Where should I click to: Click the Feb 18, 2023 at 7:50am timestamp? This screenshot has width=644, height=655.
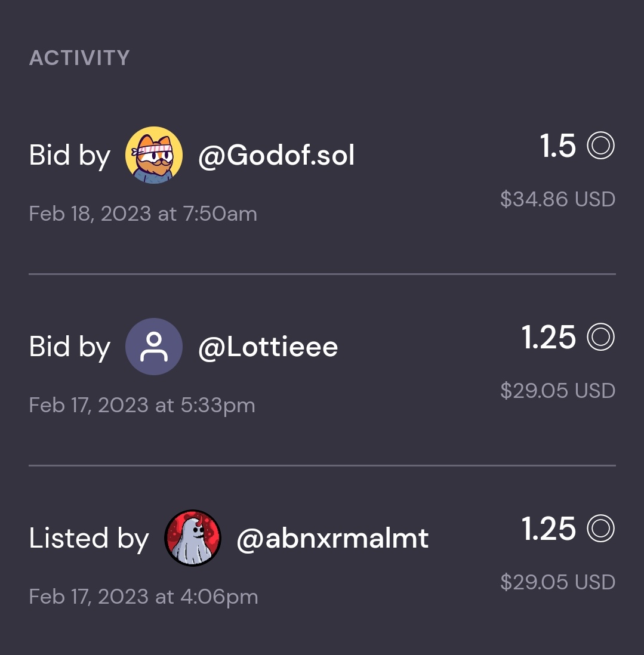[x=143, y=214]
